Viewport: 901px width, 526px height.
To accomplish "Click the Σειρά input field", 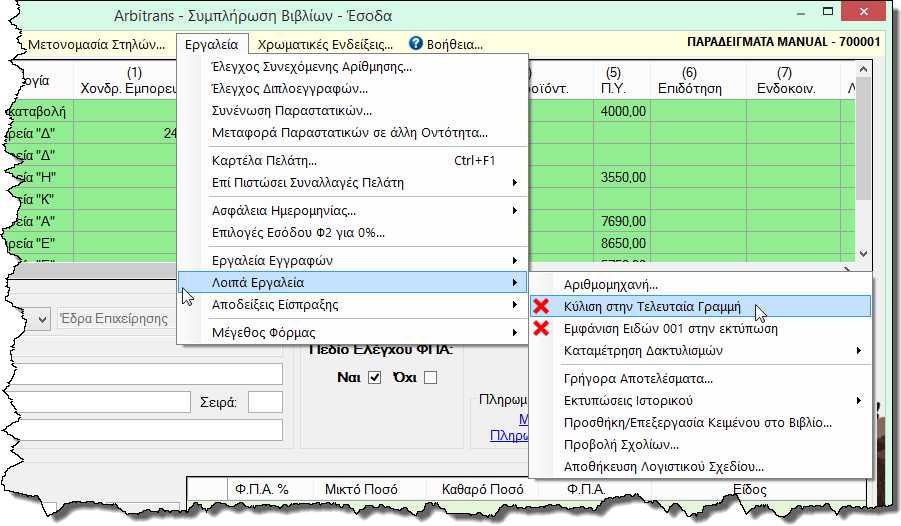I will pyautogui.click(x=265, y=402).
